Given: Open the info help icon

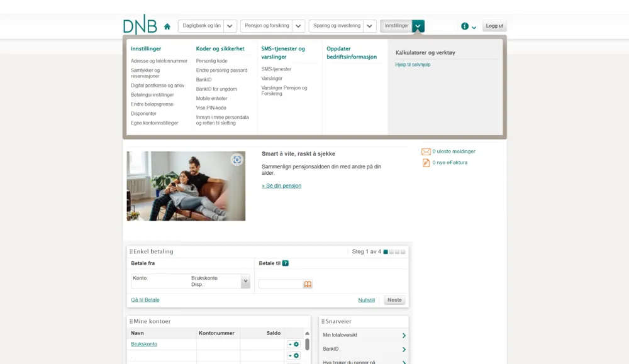Looking at the screenshot, I should pyautogui.click(x=465, y=26).
